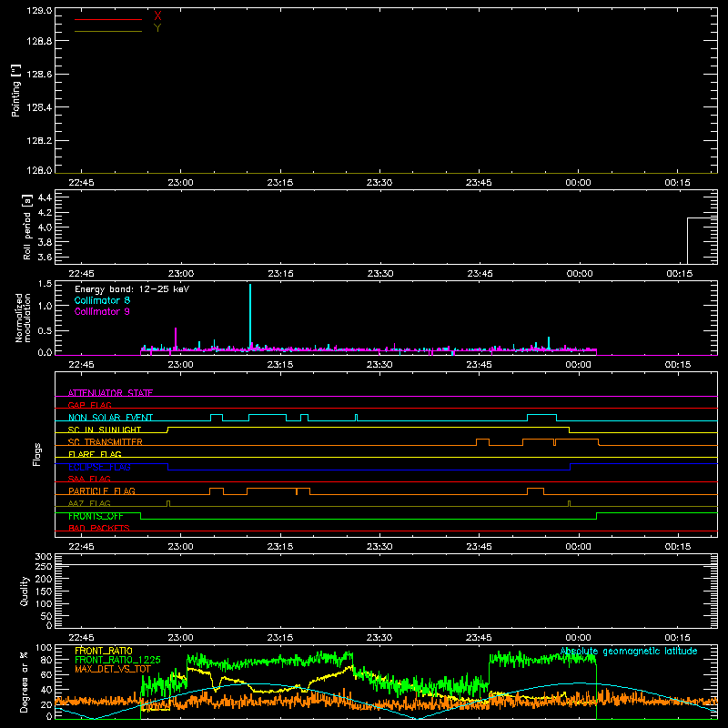Click the 129.0 tick label on Pointing axis
The image size is (728, 728).
[x=39, y=11]
